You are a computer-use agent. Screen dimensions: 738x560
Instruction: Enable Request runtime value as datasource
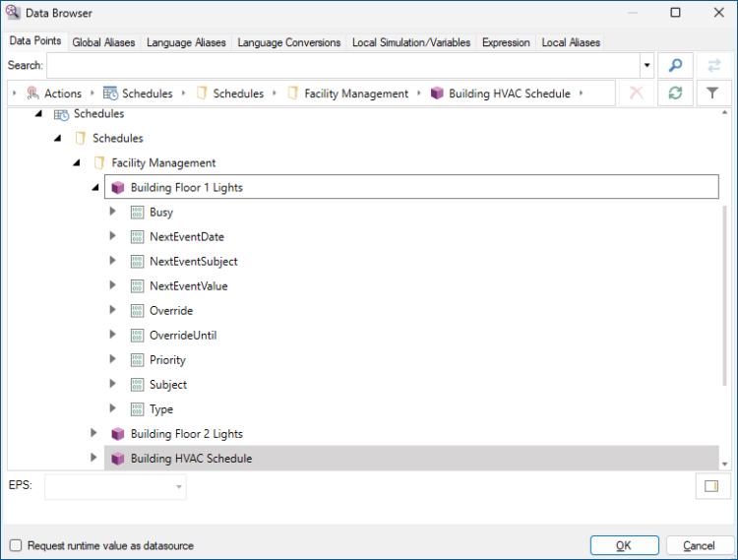click(16, 545)
